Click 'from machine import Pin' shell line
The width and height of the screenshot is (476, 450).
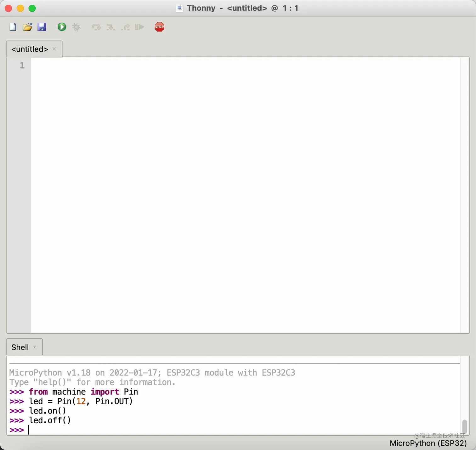[x=83, y=392]
